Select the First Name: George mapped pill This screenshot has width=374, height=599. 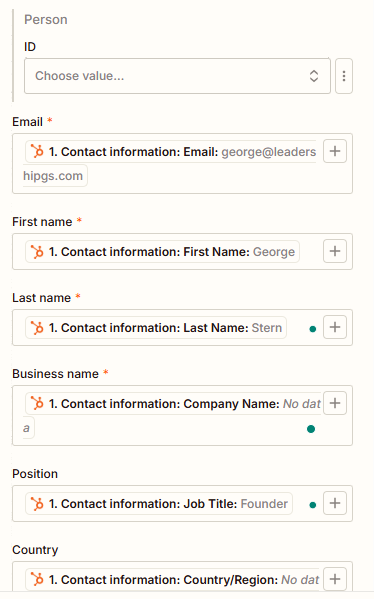pyautogui.click(x=162, y=252)
